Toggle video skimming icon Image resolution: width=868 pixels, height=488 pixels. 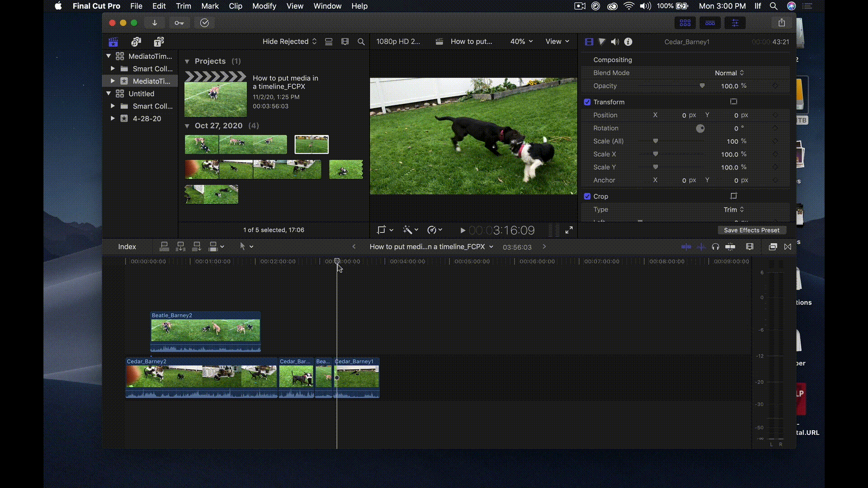686,247
